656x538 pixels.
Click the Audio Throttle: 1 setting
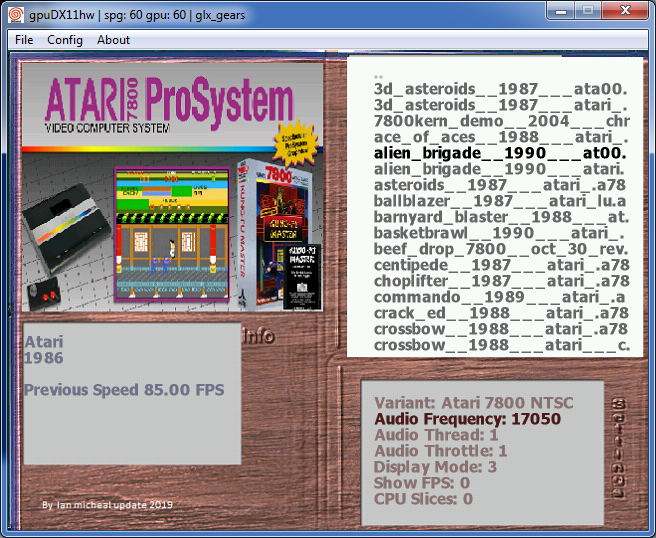[x=441, y=451]
